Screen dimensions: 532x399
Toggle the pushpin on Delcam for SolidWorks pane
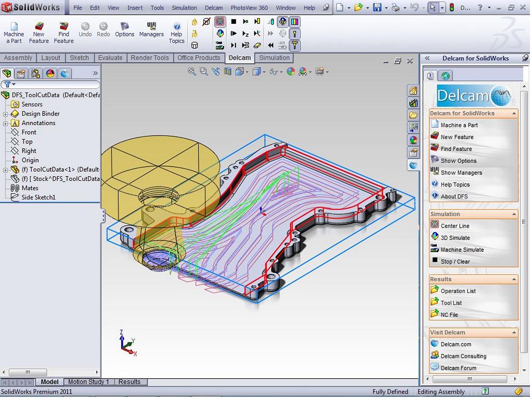pos(525,58)
